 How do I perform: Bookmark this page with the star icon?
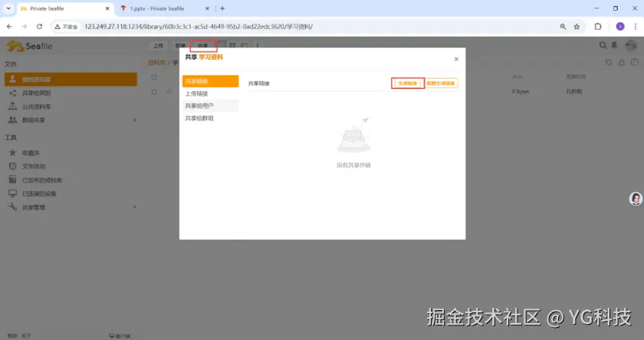577,27
